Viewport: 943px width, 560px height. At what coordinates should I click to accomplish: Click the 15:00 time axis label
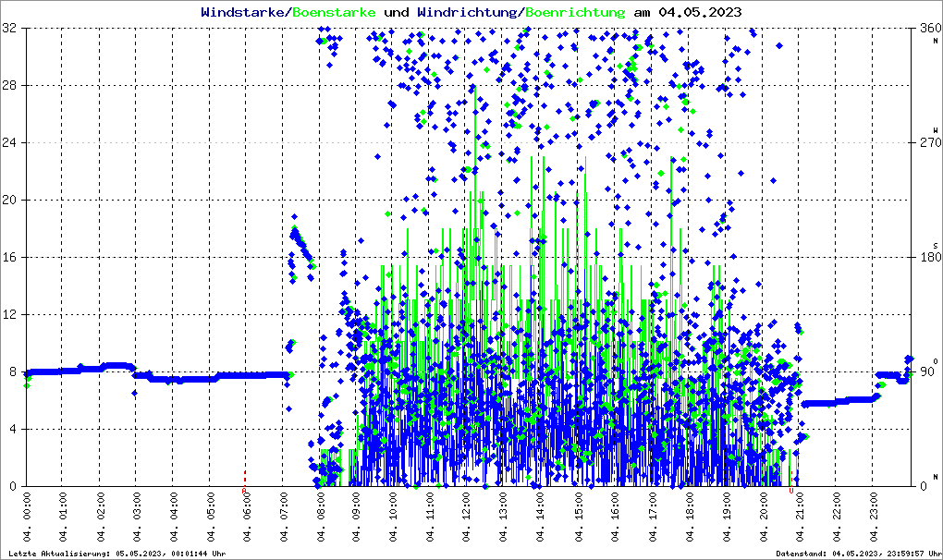tap(579, 517)
